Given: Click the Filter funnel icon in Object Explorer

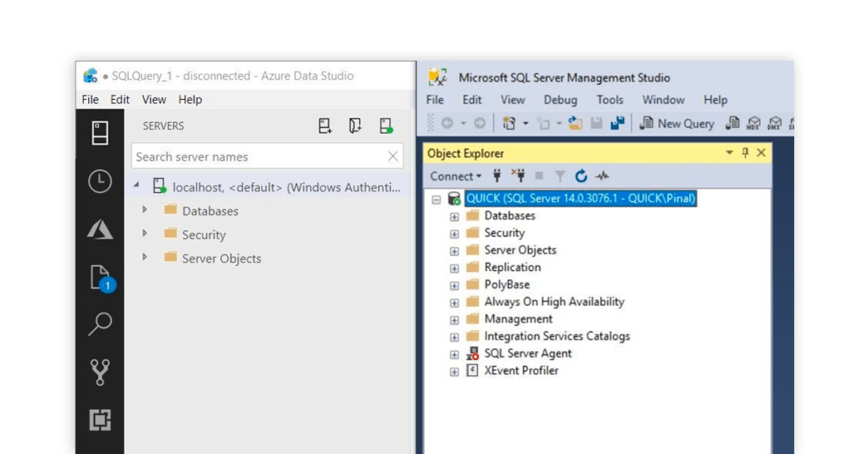Looking at the screenshot, I should 559,176.
